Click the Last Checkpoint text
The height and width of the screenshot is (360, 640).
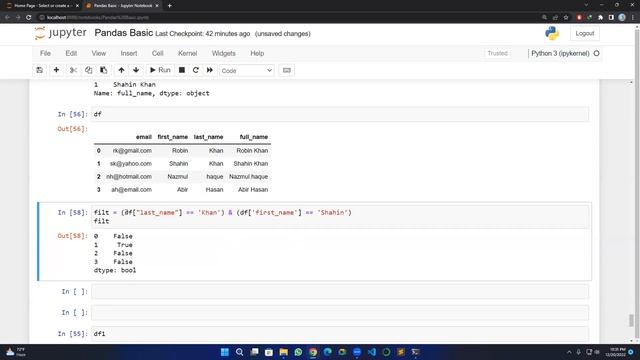pyautogui.click(x=202, y=34)
